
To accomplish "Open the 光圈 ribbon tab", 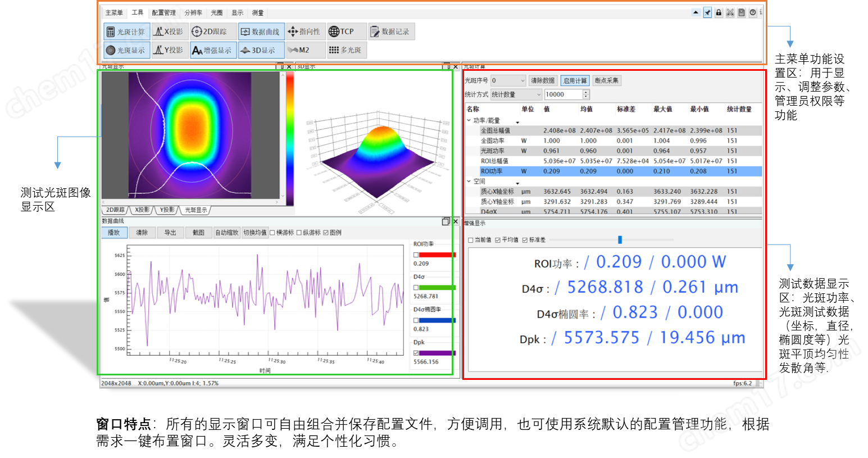I will point(216,12).
